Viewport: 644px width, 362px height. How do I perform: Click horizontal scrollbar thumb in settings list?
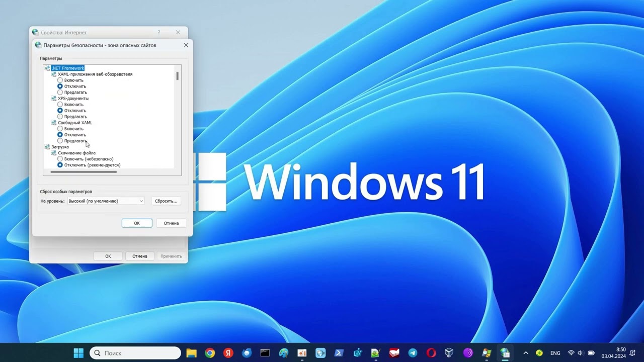pyautogui.click(x=84, y=172)
